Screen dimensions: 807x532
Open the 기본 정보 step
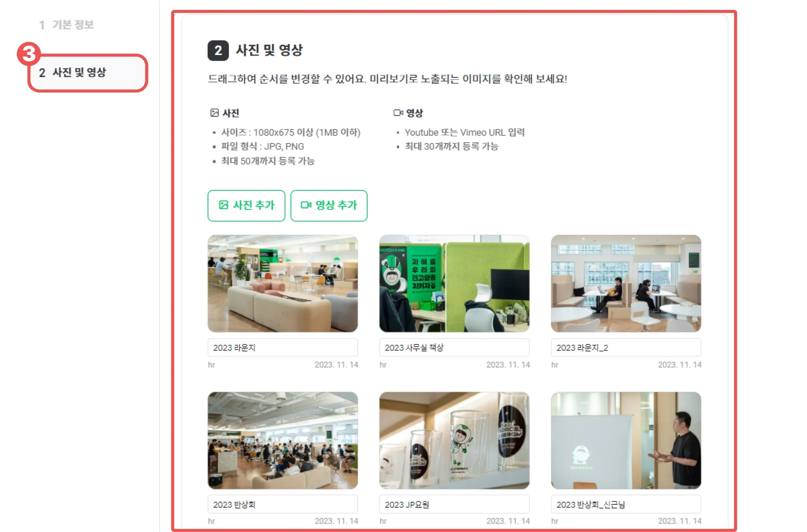click(66, 24)
